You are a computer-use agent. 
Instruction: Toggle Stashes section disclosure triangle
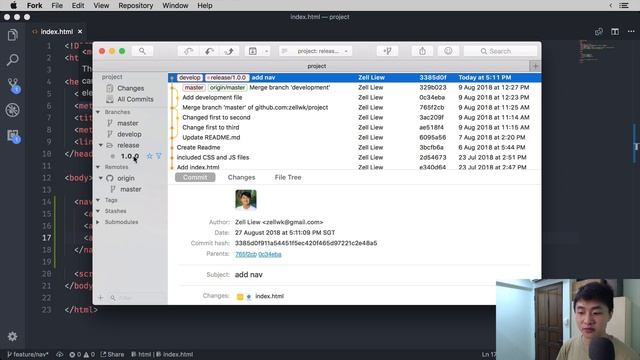(x=98, y=211)
